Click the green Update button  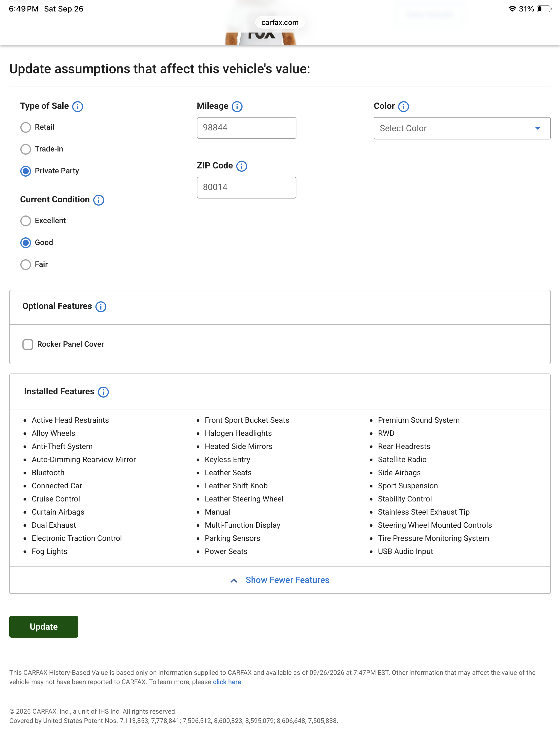click(43, 626)
